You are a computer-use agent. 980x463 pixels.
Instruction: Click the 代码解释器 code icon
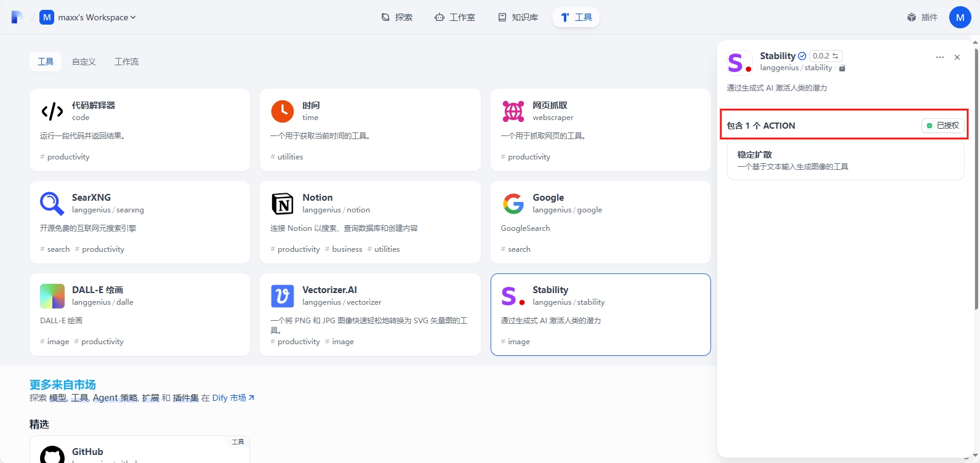[52, 111]
